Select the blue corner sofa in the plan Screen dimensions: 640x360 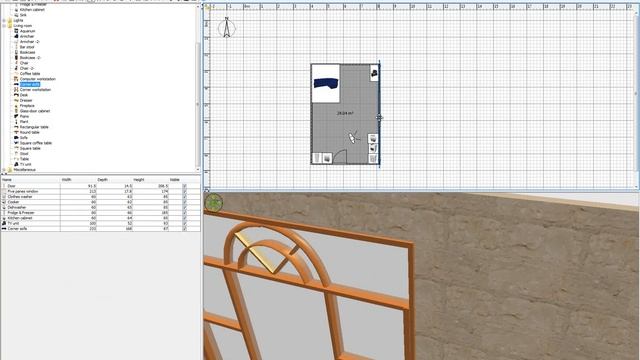(326, 83)
